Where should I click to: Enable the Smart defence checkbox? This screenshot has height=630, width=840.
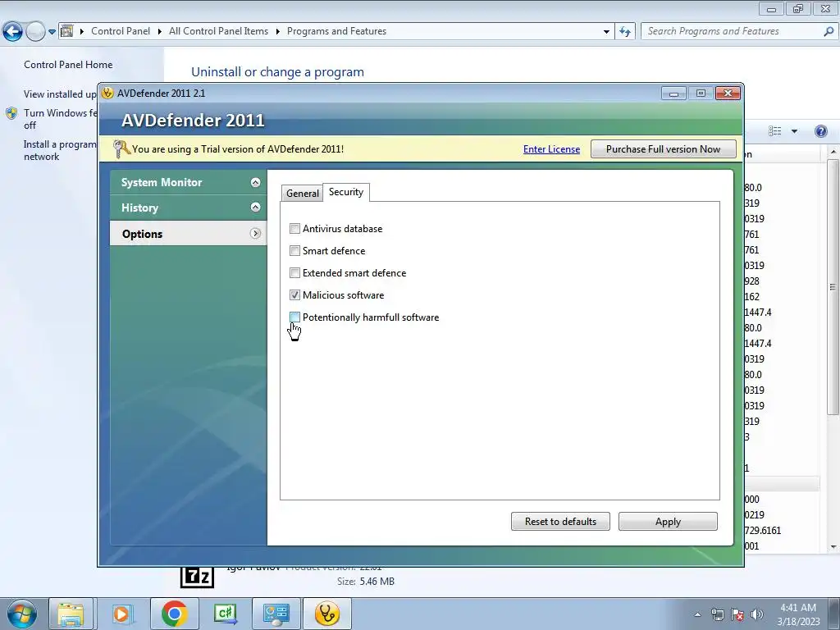pos(294,251)
